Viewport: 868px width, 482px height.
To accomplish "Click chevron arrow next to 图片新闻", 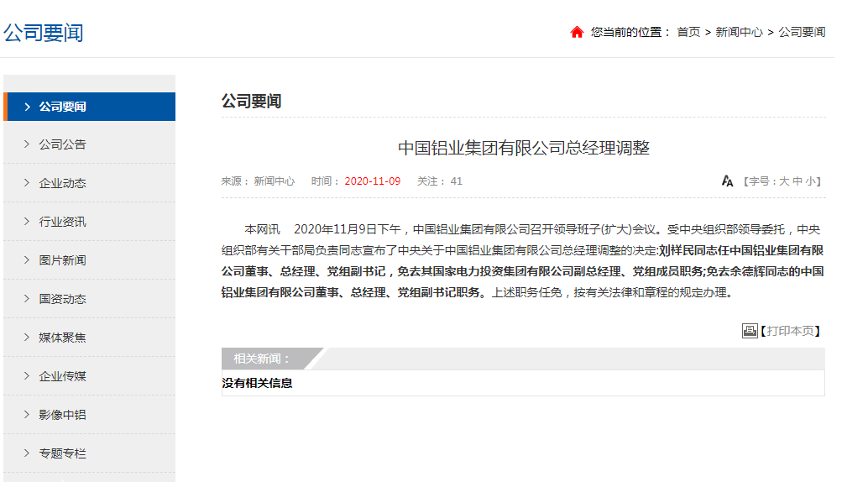I will coord(27,259).
